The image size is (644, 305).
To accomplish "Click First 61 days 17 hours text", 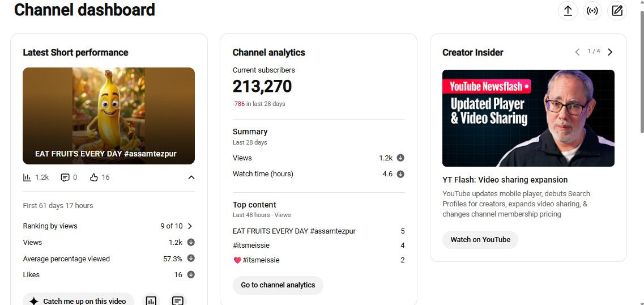I will [58, 206].
